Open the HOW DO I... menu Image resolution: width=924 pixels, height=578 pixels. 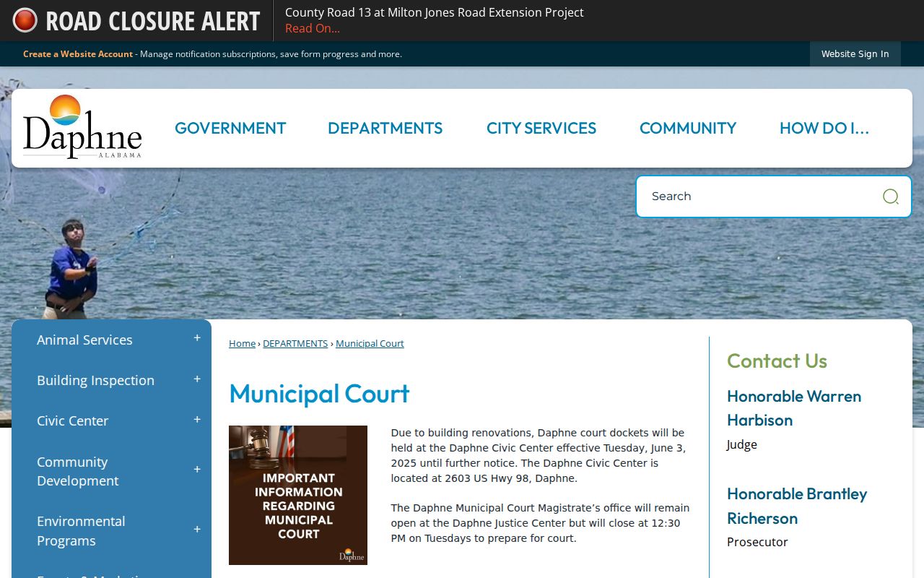(x=824, y=128)
